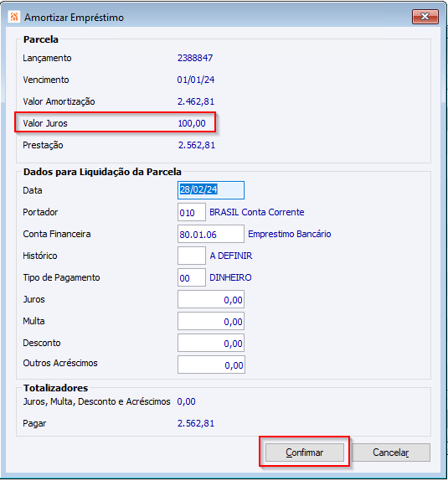
Task: Select Lançamento number 2388847
Action: tap(195, 58)
